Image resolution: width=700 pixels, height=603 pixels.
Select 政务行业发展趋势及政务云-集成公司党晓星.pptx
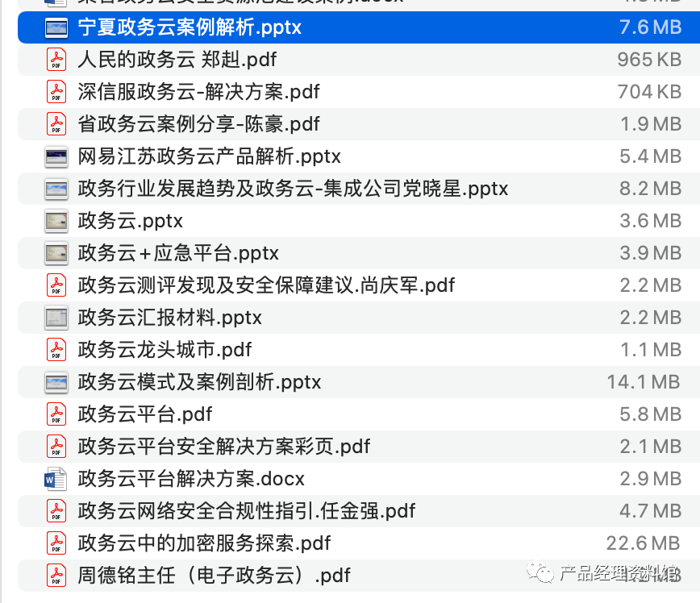[x=266, y=189]
